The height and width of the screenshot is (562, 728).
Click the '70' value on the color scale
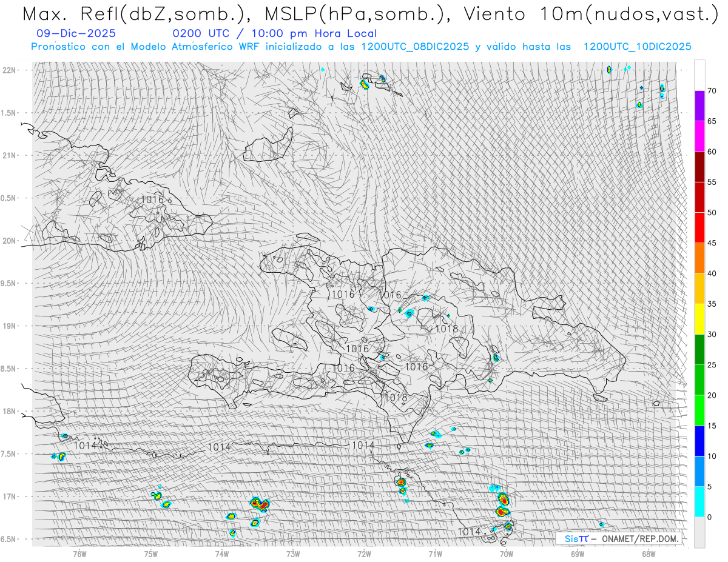click(x=712, y=91)
